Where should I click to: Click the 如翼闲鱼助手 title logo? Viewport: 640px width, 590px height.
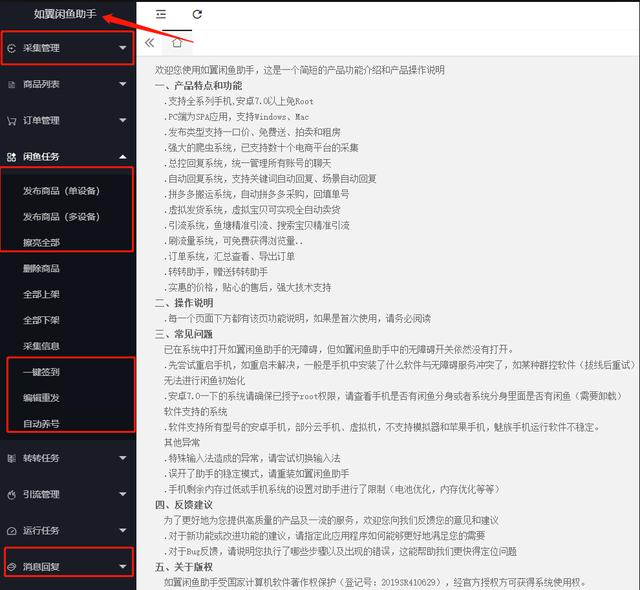66,14
